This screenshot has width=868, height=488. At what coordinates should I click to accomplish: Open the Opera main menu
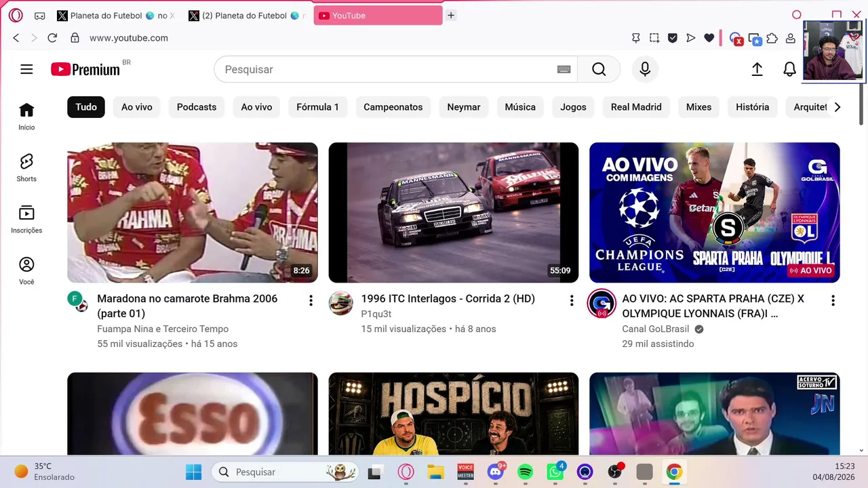[16, 16]
